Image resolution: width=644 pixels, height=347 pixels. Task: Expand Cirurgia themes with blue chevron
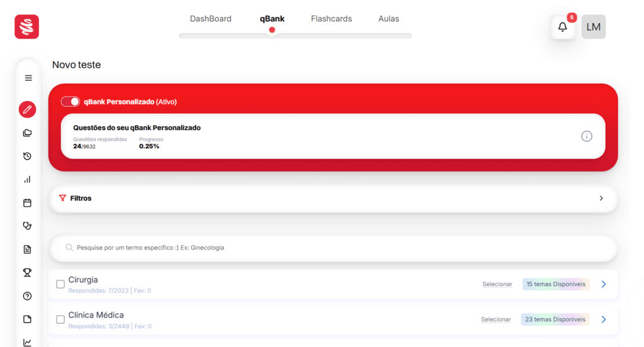pos(603,284)
